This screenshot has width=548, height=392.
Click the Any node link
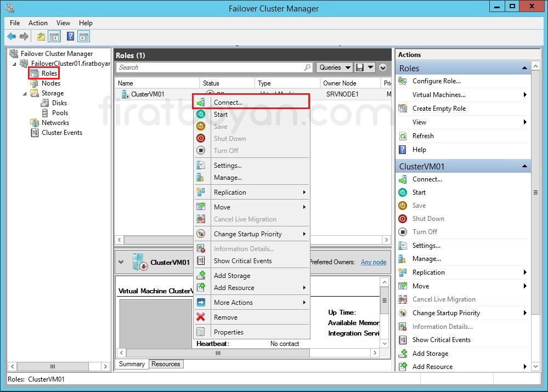(374, 262)
